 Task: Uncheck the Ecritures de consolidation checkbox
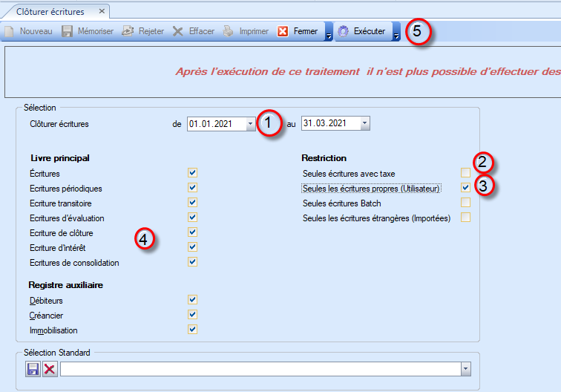click(192, 262)
